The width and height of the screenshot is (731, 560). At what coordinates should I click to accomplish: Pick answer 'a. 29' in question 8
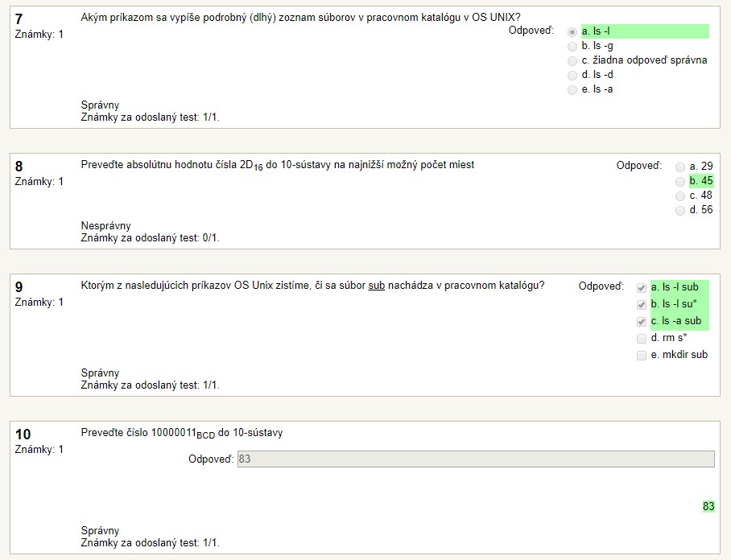click(680, 167)
